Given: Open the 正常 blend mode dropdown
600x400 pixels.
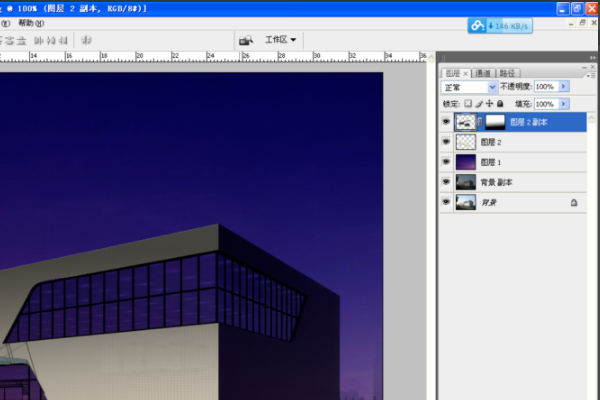Looking at the screenshot, I should [x=469, y=87].
